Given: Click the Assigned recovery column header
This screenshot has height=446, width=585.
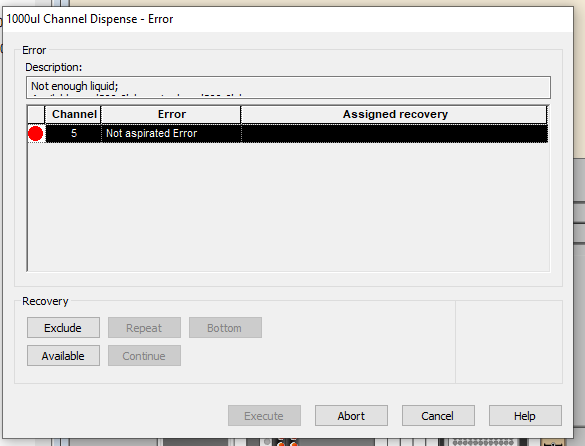Looking at the screenshot, I should [x=394, y=114].
